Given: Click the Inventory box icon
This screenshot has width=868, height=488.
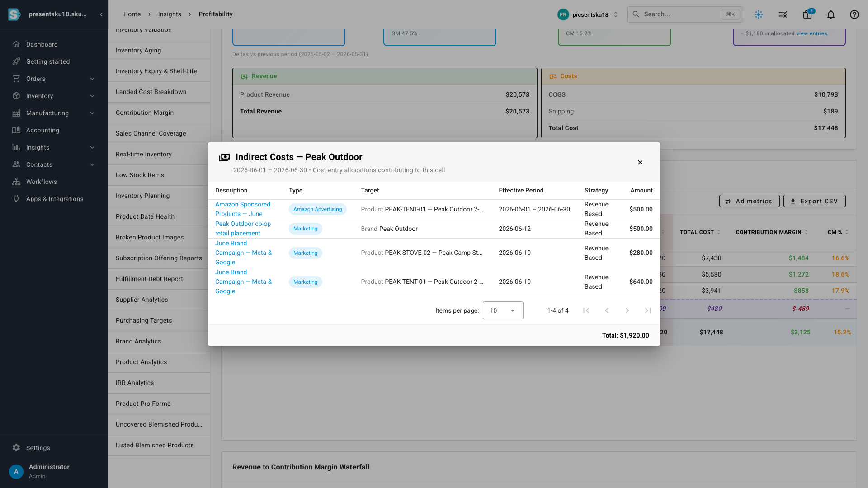Looking at the screenshot, I should (16, 96).
